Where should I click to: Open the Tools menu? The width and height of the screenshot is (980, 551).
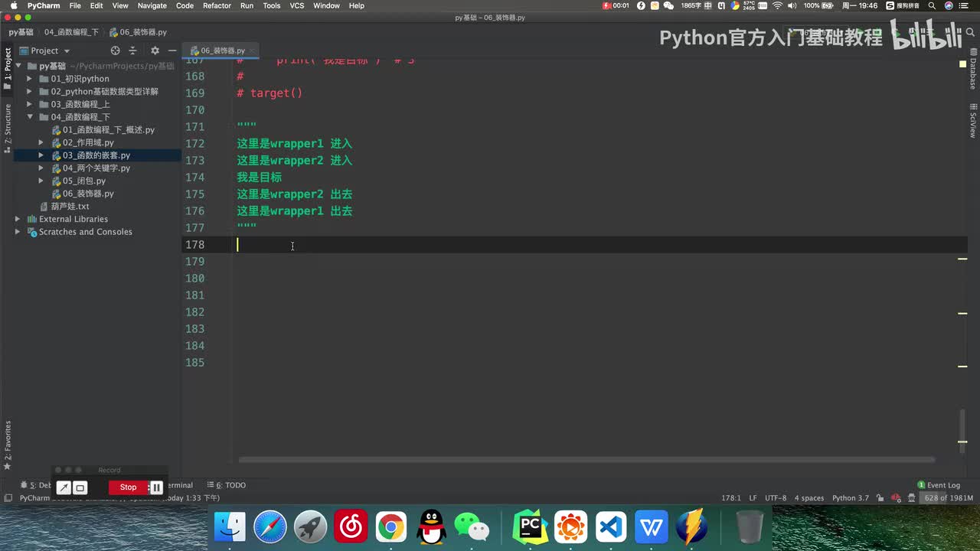point(271,5)
